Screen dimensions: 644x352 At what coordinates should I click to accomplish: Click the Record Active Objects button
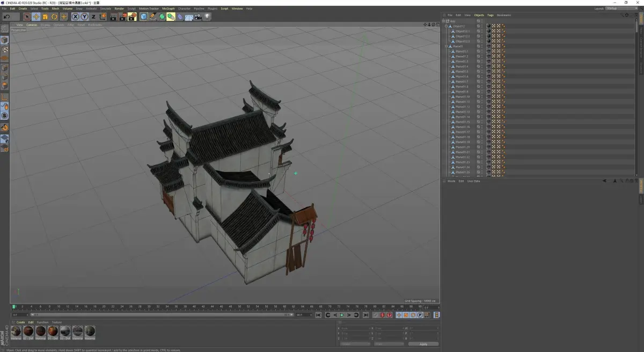tap(376, 315)
